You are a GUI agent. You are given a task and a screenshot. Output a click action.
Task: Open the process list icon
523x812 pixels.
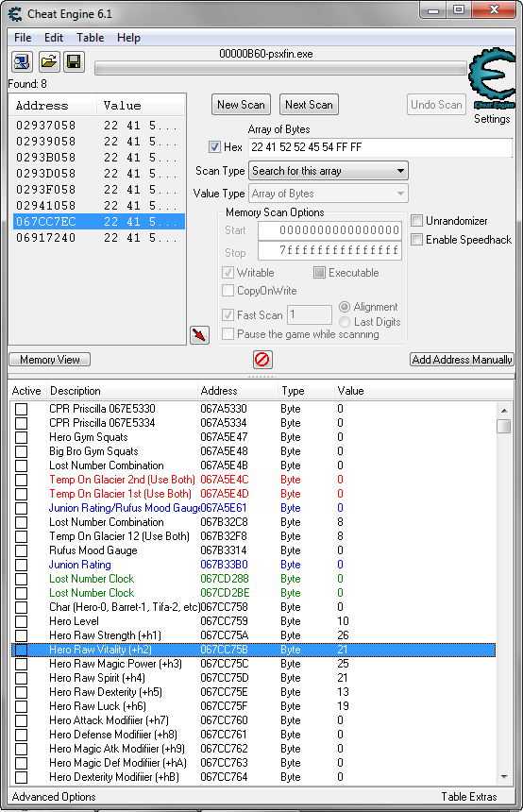click(22, 62)
